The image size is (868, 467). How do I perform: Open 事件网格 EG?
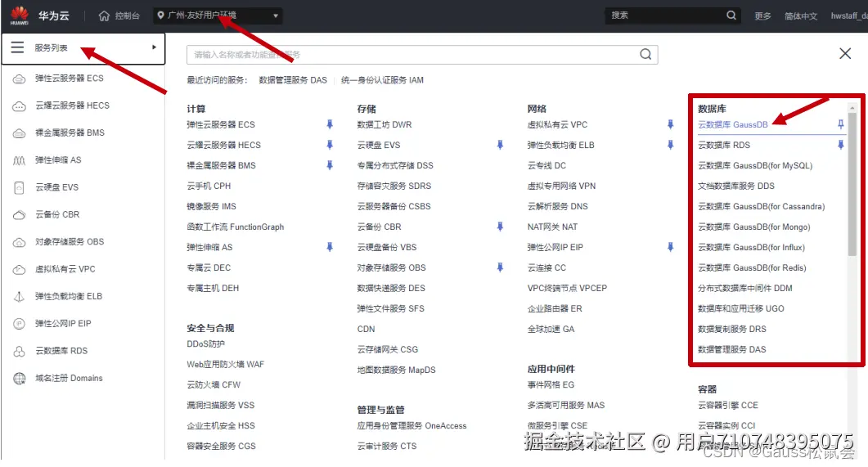(x=551, y=385)
